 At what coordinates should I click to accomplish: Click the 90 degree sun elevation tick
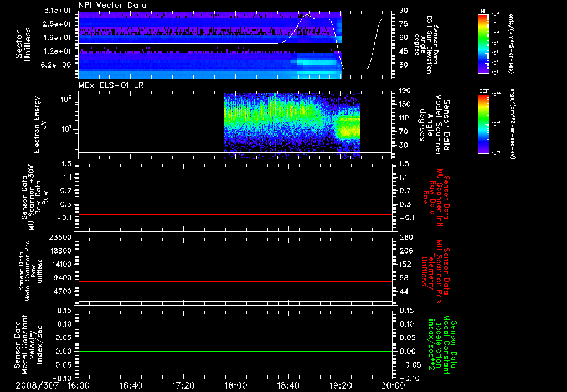coord(404,11)
